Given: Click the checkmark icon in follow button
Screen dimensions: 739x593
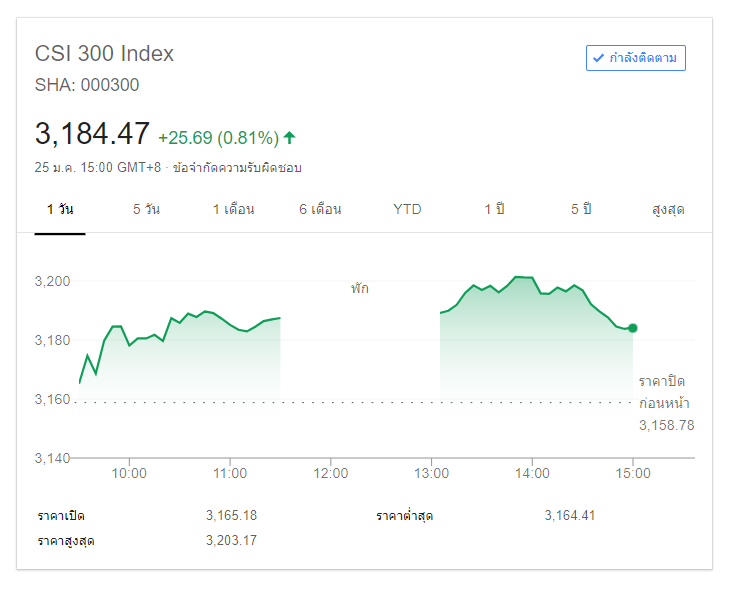Looking at the screenshot, I should [x=598, y=58].
